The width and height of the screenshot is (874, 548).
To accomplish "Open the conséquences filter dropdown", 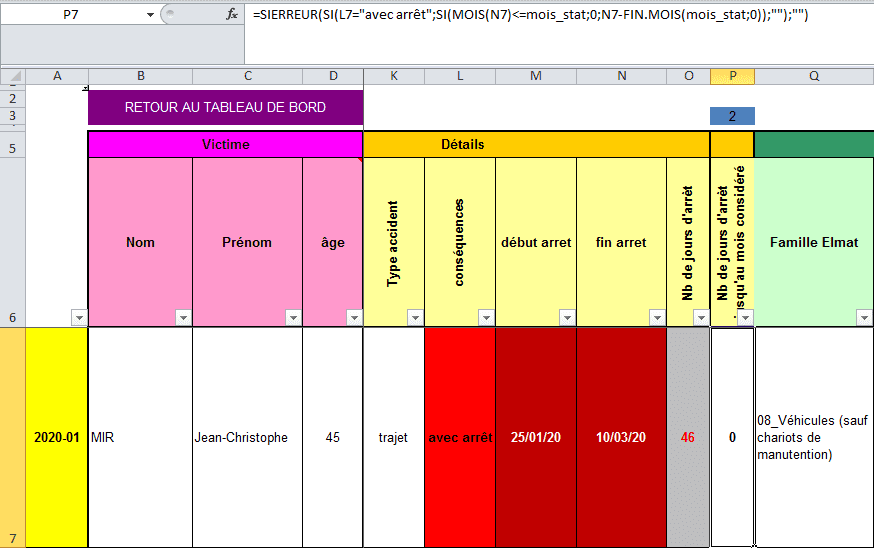I will (x=486, y=317).
